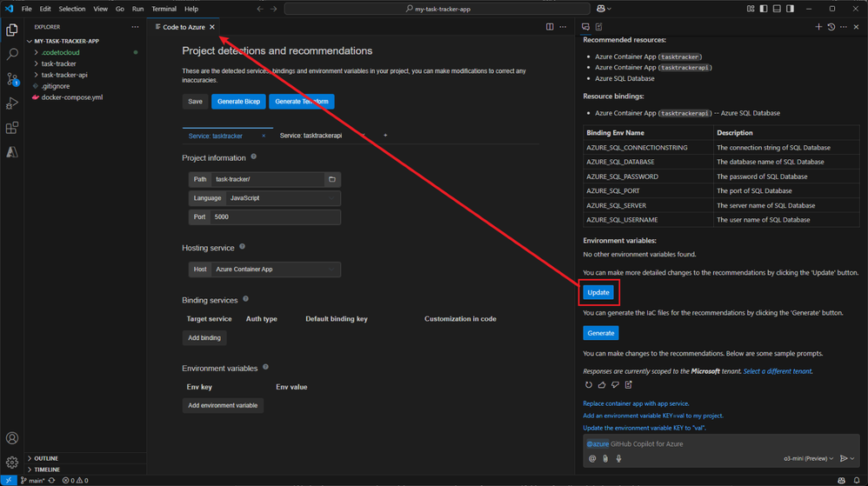Screen dimensions: 868x486
Task: Close the Code to Azure tab
Action: 212,27
